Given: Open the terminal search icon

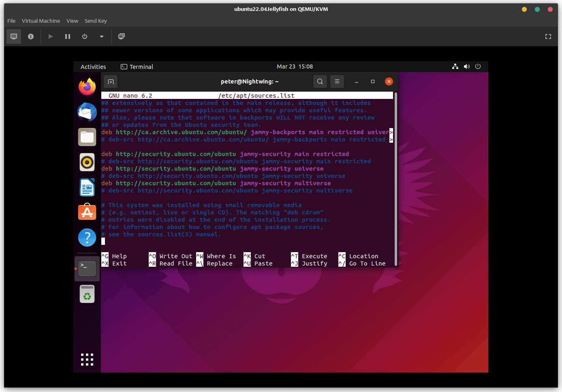Looking at the screenshot, I should pos(320,81).
